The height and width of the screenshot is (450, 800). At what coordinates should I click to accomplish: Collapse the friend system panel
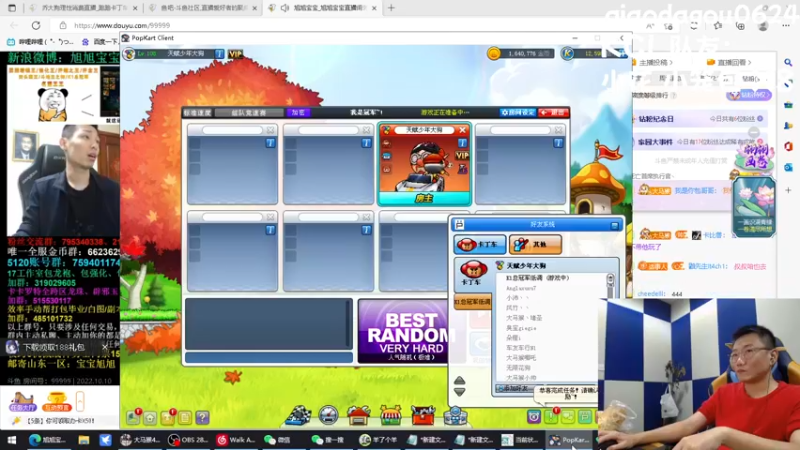click(614, 224)
